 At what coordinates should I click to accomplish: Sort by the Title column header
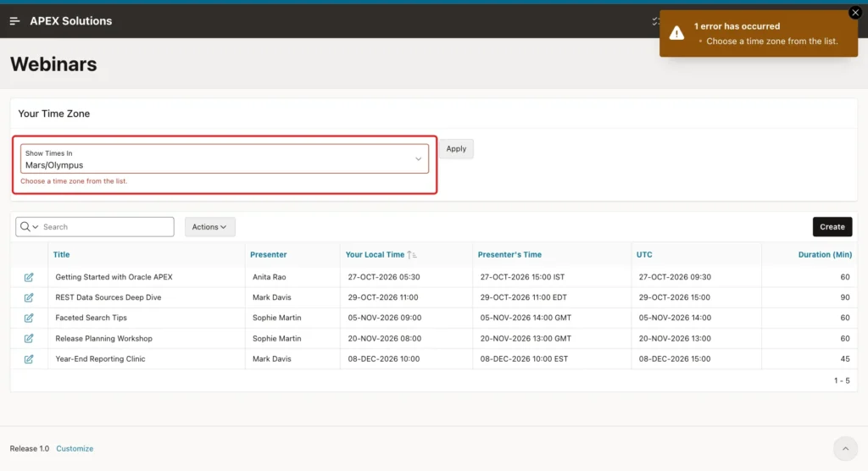click(61, 255)
